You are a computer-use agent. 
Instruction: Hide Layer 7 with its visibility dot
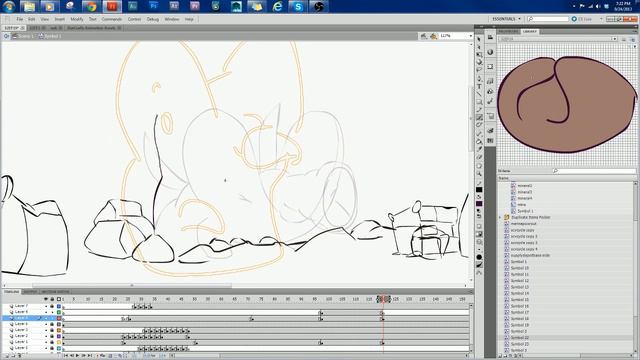pyautogui.click(x=46, y=306)
